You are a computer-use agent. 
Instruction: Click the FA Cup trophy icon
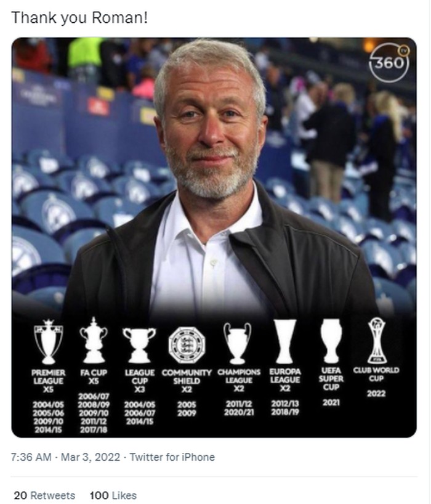tap(94, 340)
